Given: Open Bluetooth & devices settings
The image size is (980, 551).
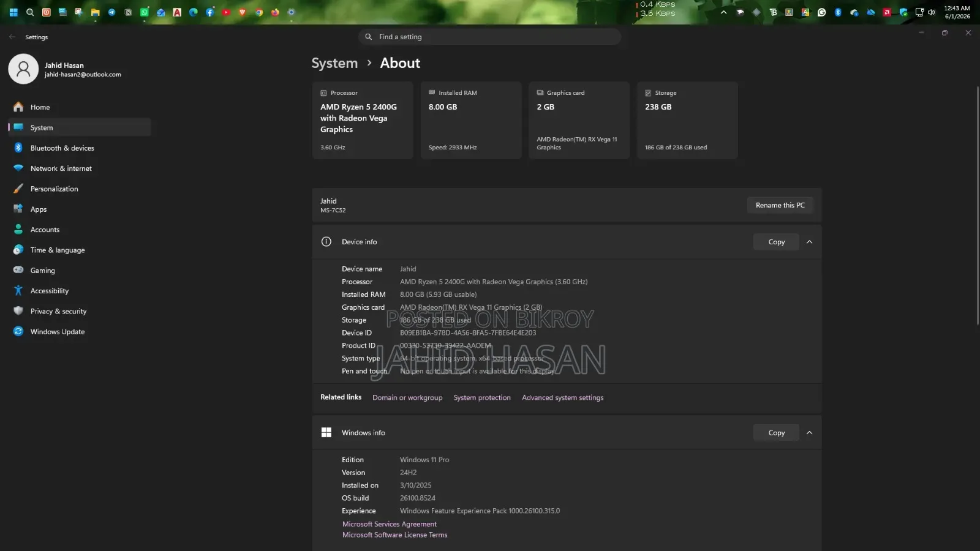Looking at the screenshot, I should pos(80,148).
